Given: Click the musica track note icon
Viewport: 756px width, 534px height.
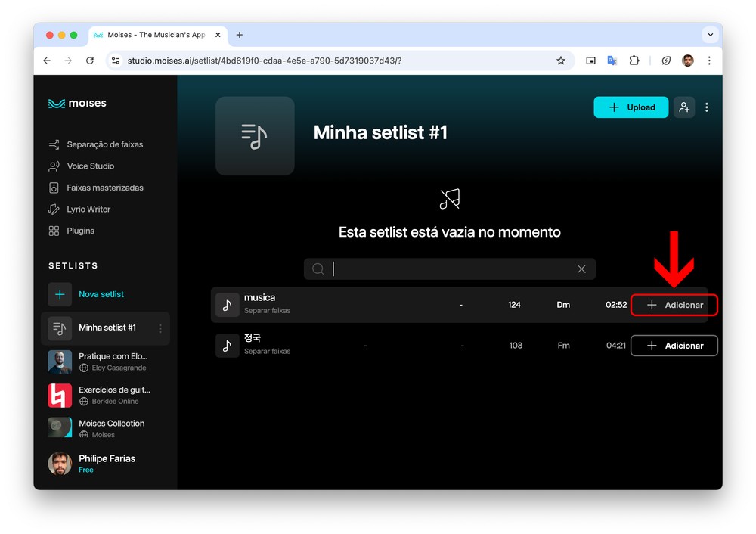Looking at the screenshot, I should click(x=227, y=305).
